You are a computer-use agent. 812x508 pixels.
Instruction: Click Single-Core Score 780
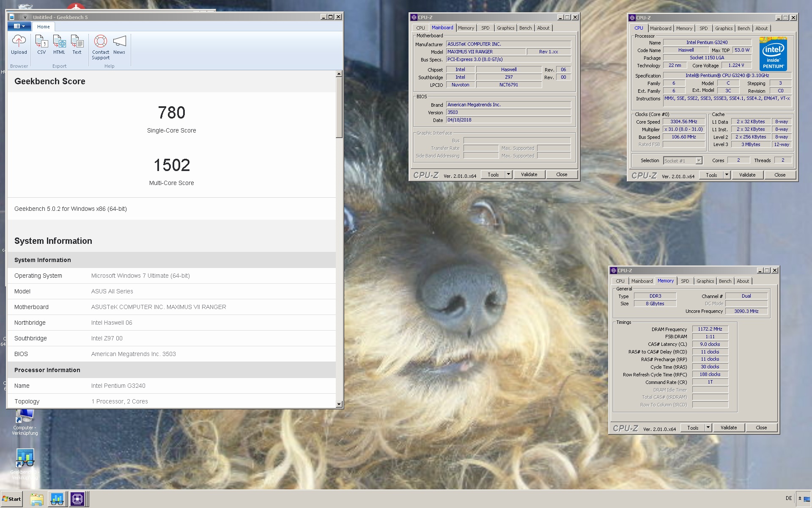pyautogui.click(x=172, y=113)
